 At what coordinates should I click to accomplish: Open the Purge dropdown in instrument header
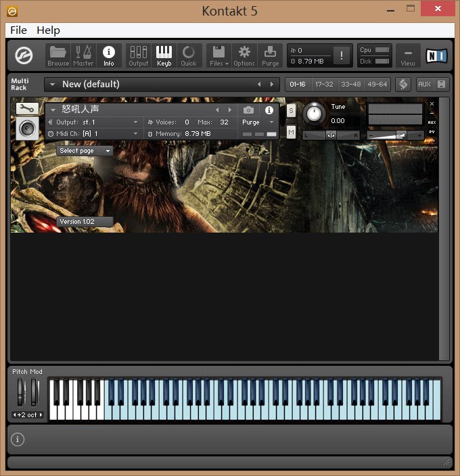pos(258,122)
